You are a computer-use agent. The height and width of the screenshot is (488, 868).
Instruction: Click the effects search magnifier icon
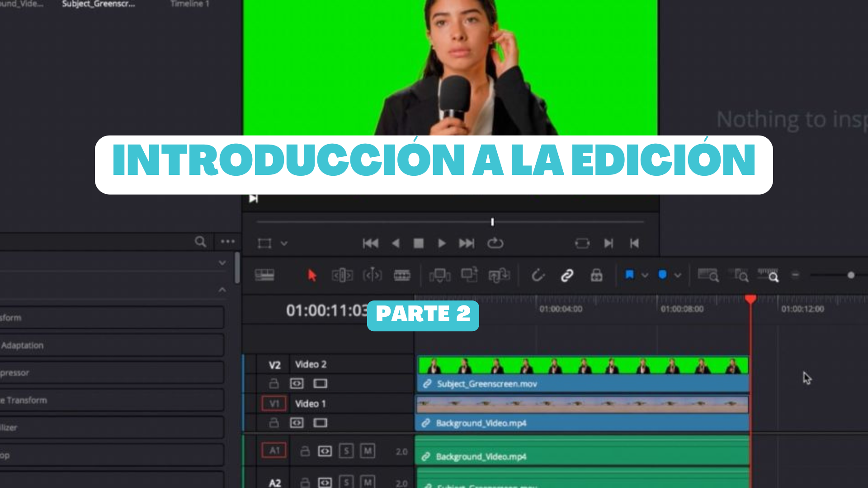tap(201, 242)
